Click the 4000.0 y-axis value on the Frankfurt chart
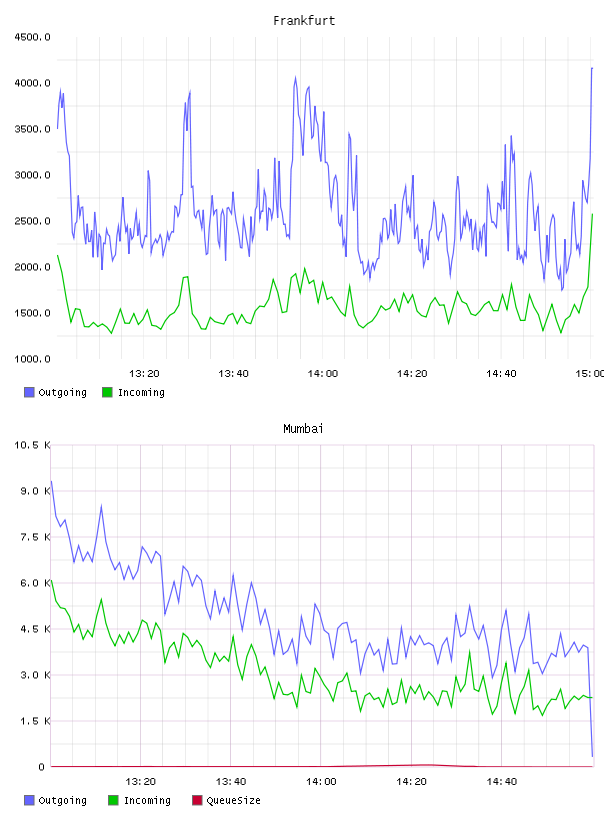 pos(32,83)
